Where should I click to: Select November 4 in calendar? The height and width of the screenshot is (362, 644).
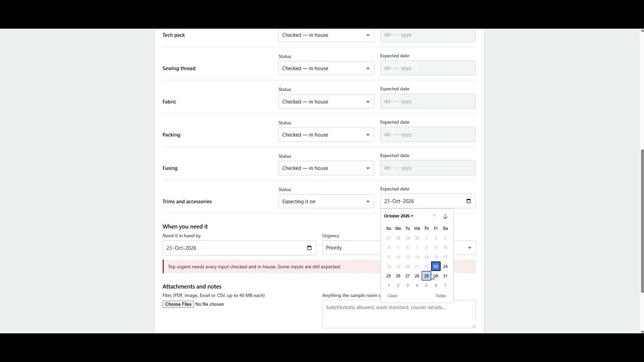point(417,286)
